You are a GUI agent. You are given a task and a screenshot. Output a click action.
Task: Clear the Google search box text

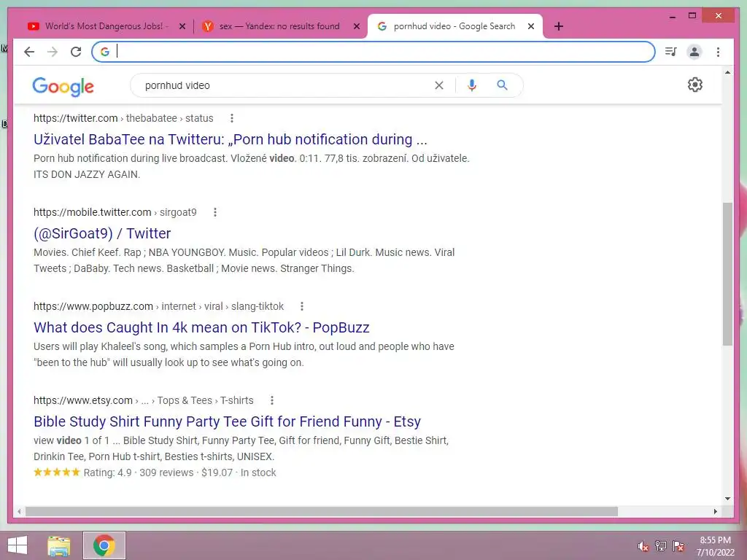click(438, 85)
